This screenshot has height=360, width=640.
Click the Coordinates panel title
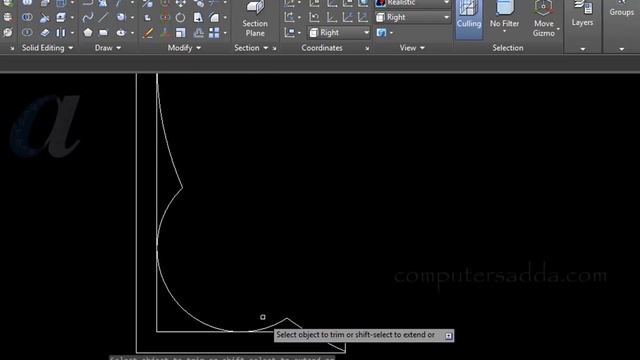(x=322, y=48)
